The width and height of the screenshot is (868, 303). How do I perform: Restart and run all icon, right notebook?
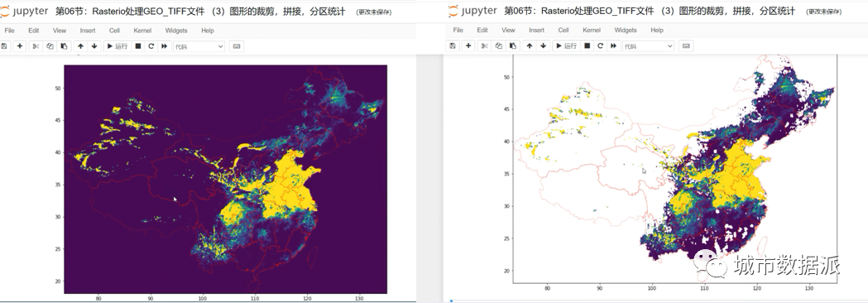click(613, 46)
